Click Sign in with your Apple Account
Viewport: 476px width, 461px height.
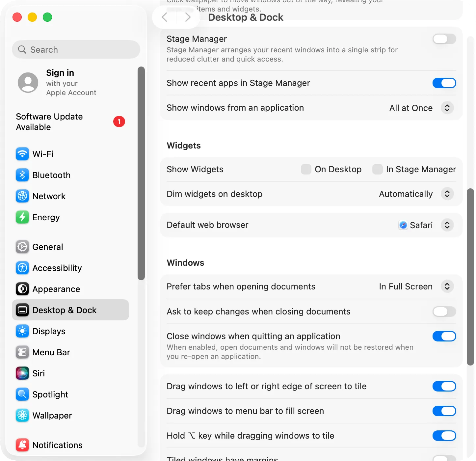[x=71, y=83]
